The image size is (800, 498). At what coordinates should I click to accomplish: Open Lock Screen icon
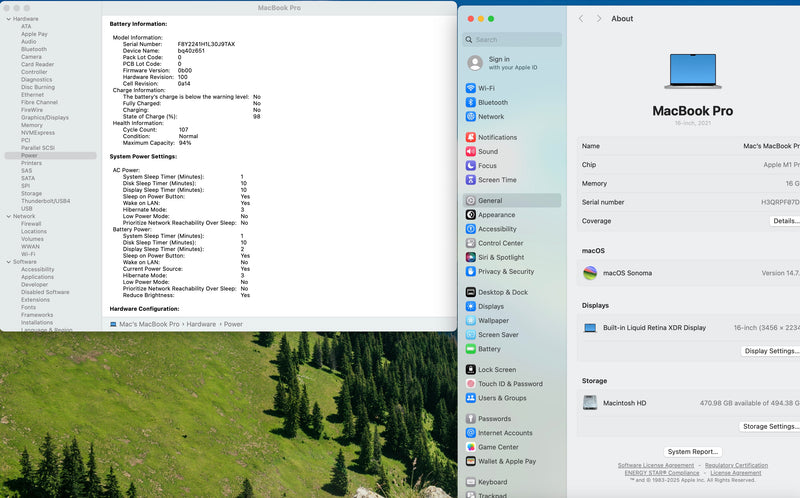point(470,370)
